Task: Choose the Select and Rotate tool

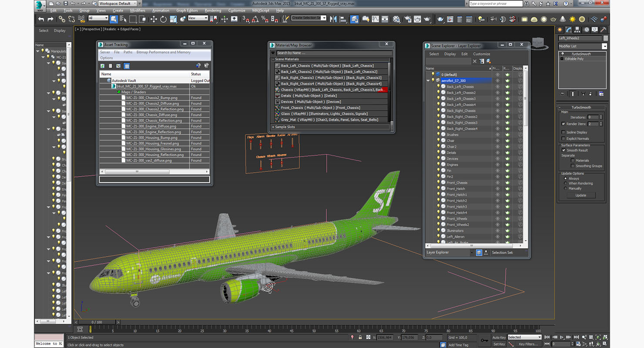Action: tap(163, 19)
